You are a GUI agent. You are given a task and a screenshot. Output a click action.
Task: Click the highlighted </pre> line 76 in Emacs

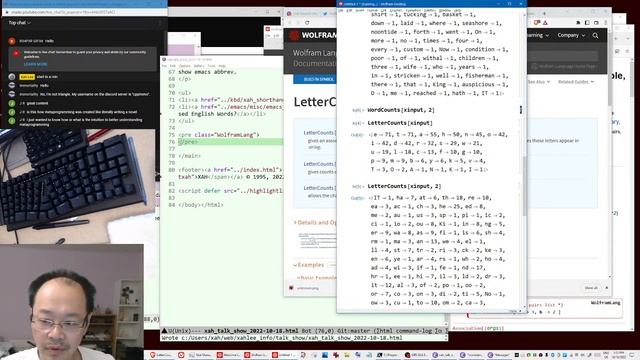click(x=230, y=142)
